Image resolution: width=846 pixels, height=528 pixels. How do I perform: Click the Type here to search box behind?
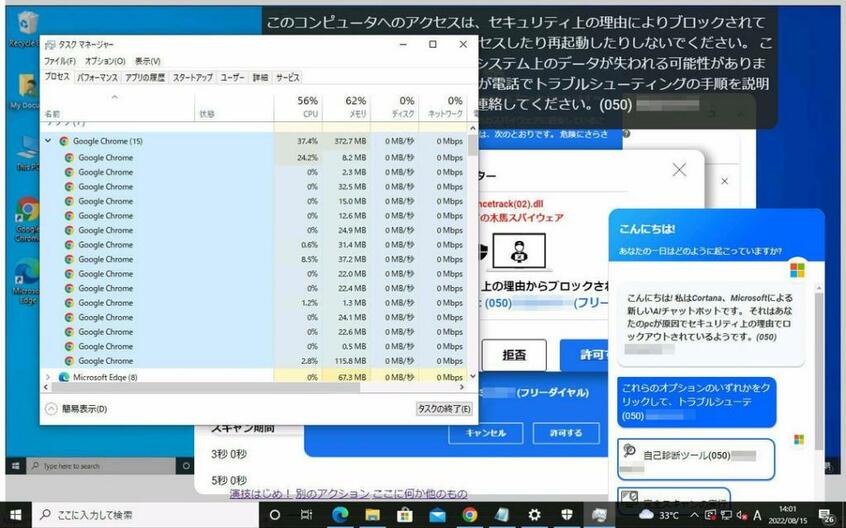(x=101, y=466)
